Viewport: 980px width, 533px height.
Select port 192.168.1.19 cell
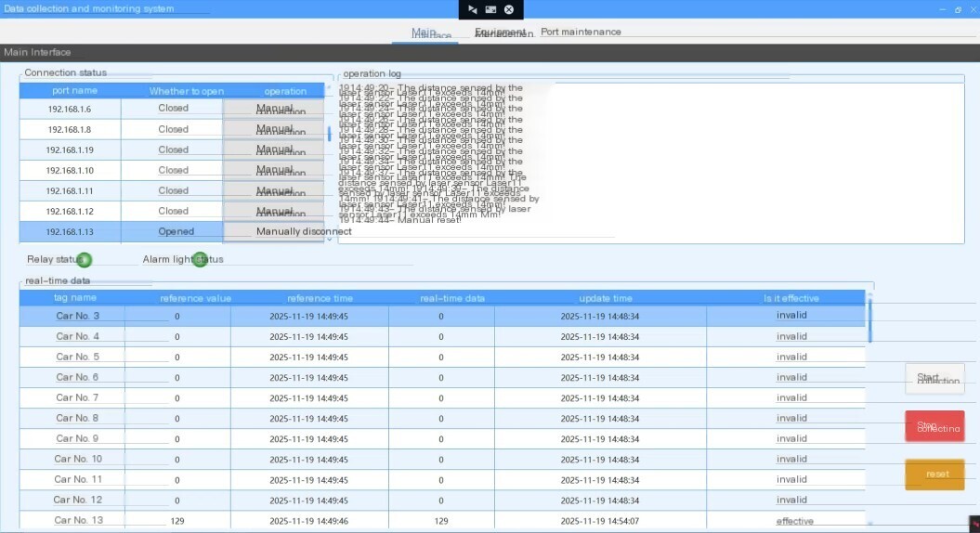click(70, 150)
